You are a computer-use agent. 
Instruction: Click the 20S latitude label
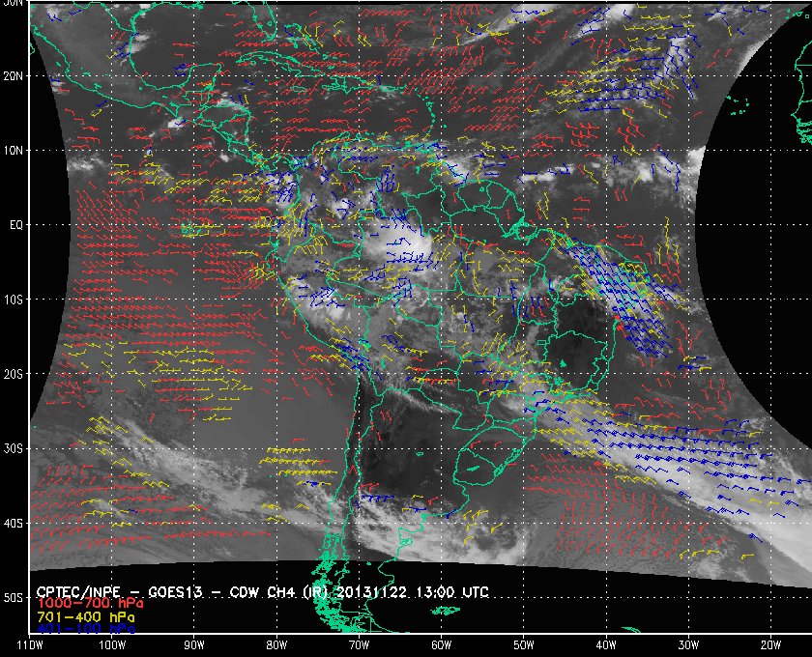13,374
